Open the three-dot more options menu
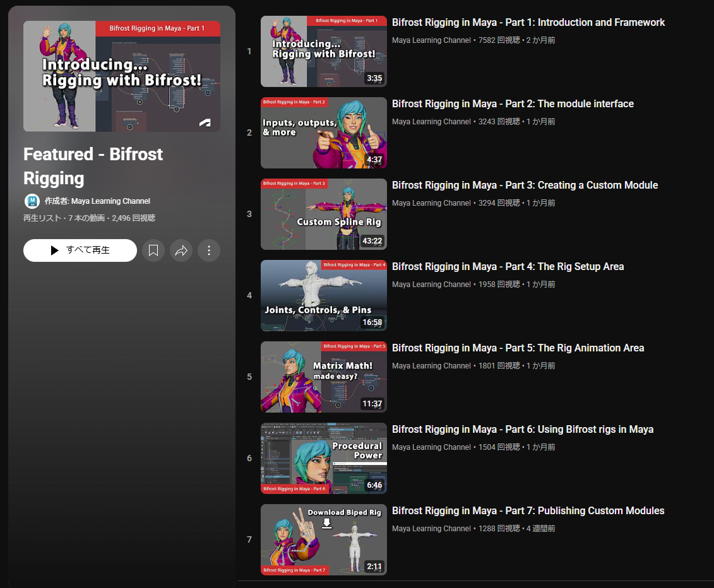Screen dimensions: 714x588 pos(209,250)
